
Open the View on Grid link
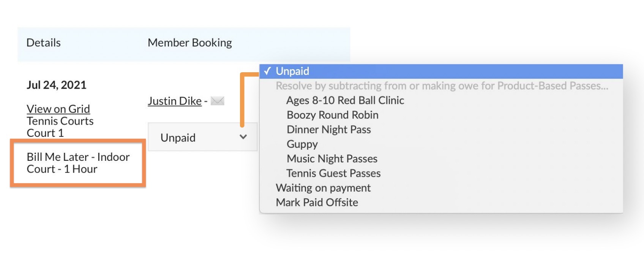58,109
